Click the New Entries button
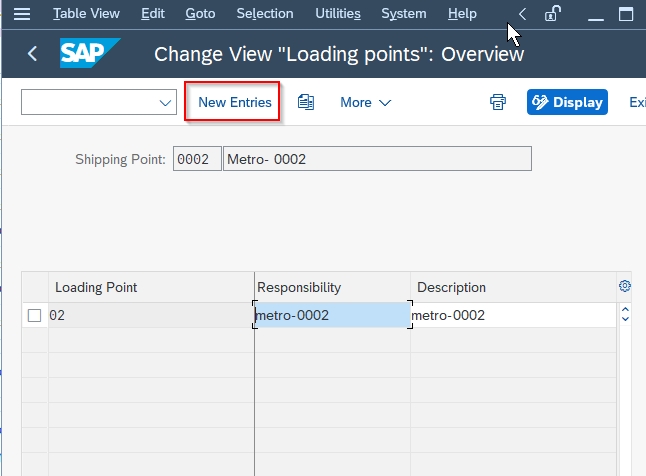Screen dimensions: 646x476 [x=232, y=102]
